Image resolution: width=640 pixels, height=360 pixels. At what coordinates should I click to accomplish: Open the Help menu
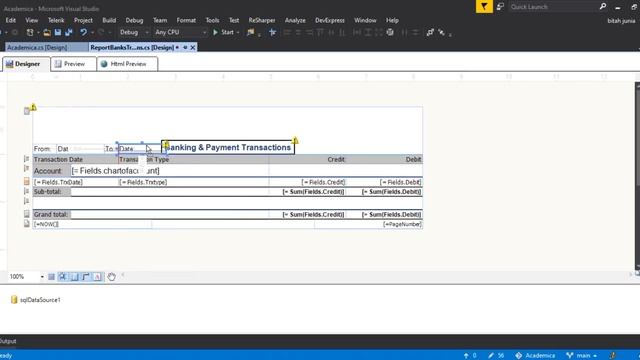pos(392,20)
